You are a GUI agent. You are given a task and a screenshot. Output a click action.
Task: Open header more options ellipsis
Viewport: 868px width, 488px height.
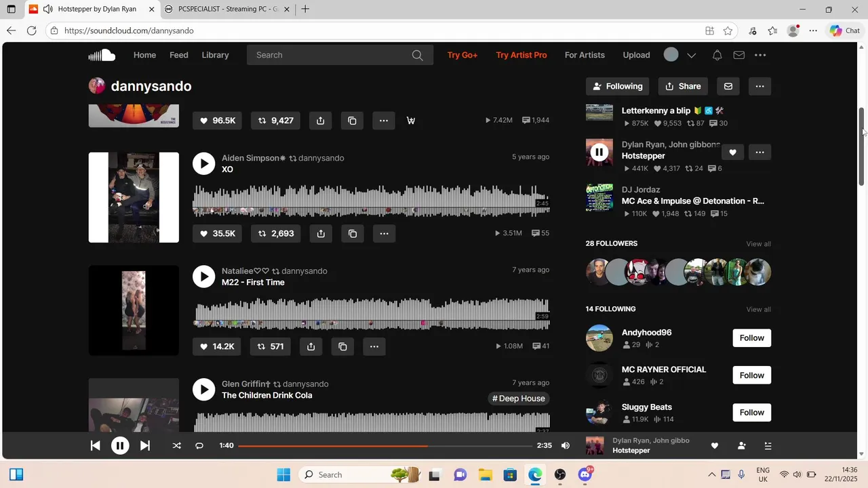click(x=760, y=55)
